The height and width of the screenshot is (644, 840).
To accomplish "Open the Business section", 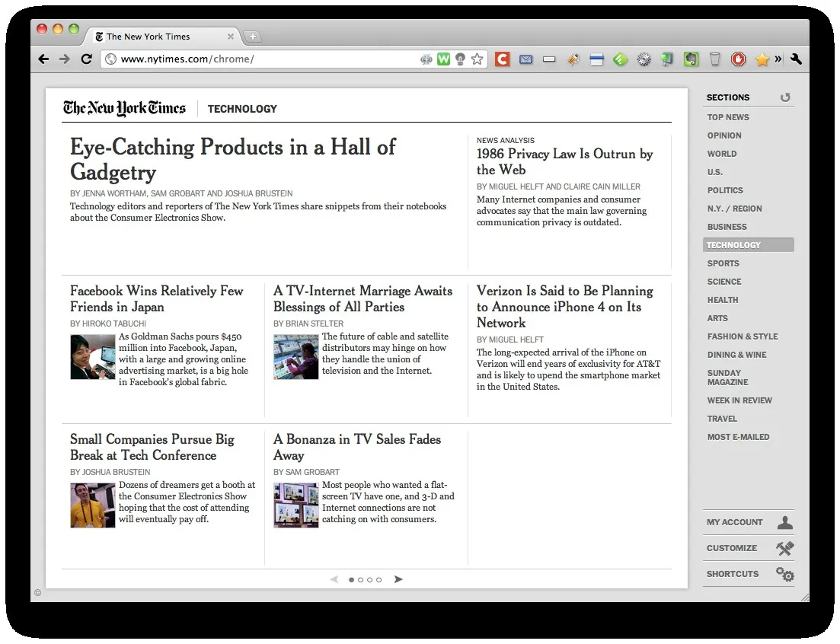I will 727,226.
